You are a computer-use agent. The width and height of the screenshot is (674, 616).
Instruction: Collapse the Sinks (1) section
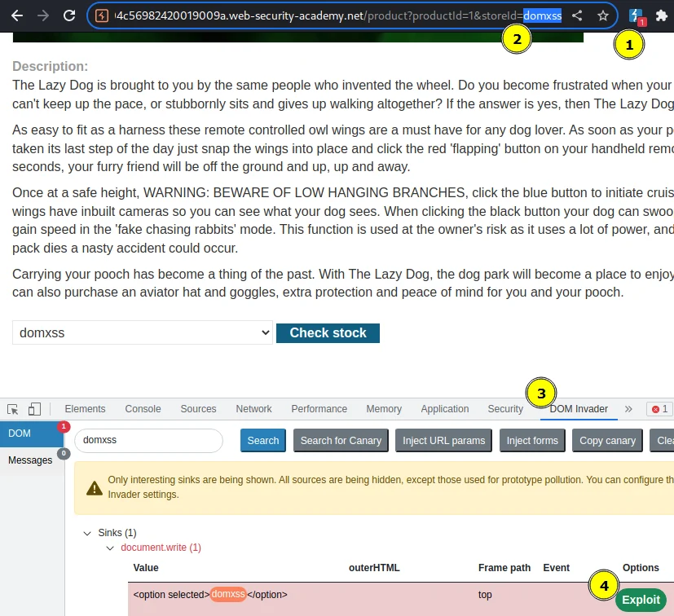(87, 534)
